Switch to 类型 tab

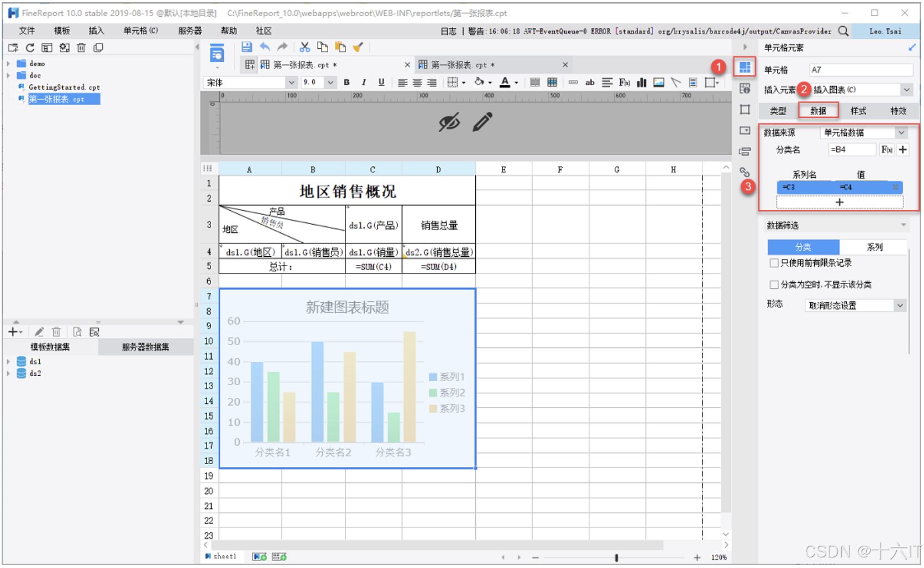(778, 111)
